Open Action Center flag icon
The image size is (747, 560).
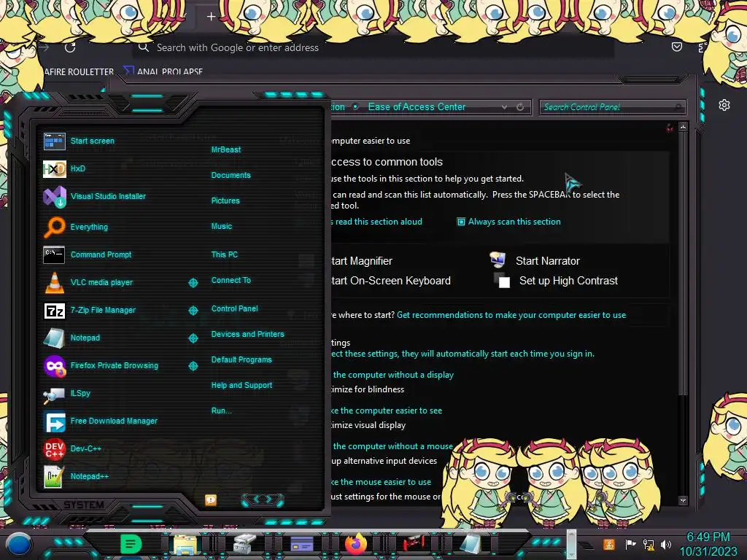click(x=630, y=544)
